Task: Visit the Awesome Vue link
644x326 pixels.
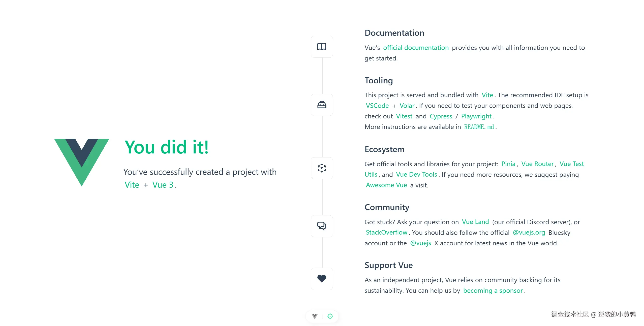Action: click(x=386, y=185)
